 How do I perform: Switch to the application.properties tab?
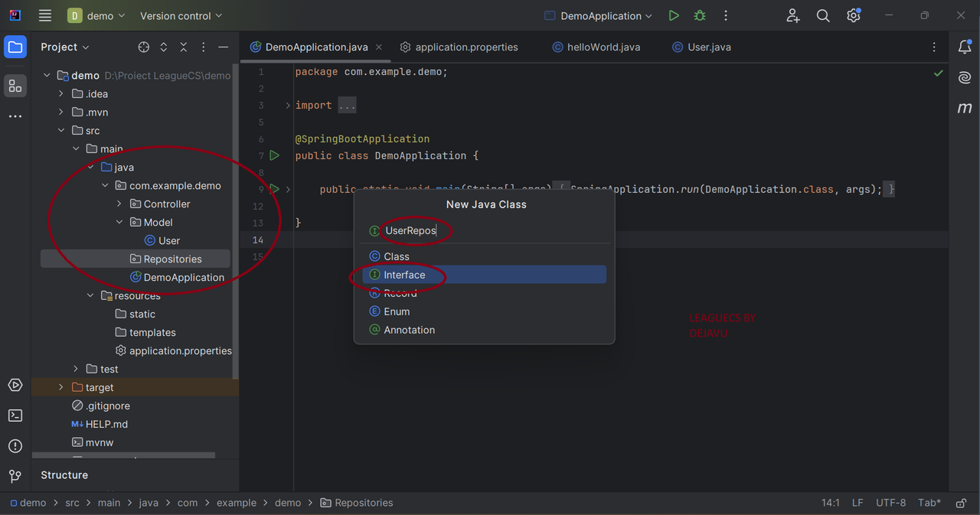[x=459, y=47]
